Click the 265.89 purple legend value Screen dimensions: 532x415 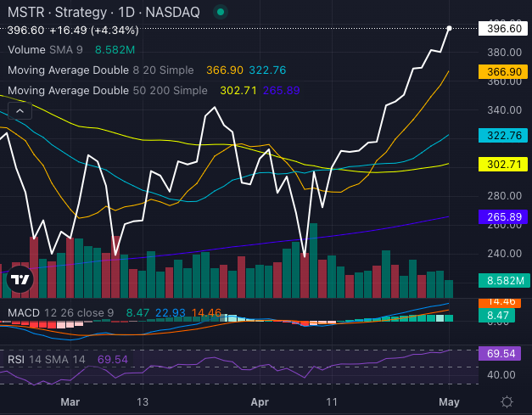pyautogui.click(x=281, y=91)
